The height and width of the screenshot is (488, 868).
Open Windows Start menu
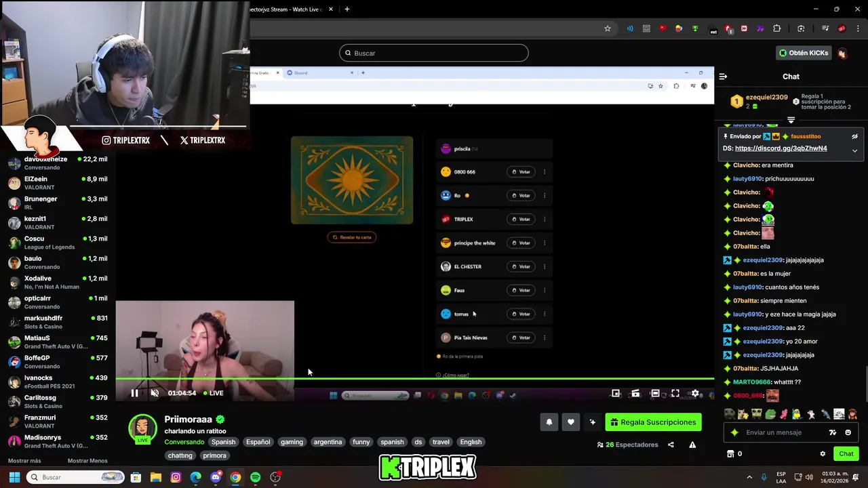pos(14,477)
